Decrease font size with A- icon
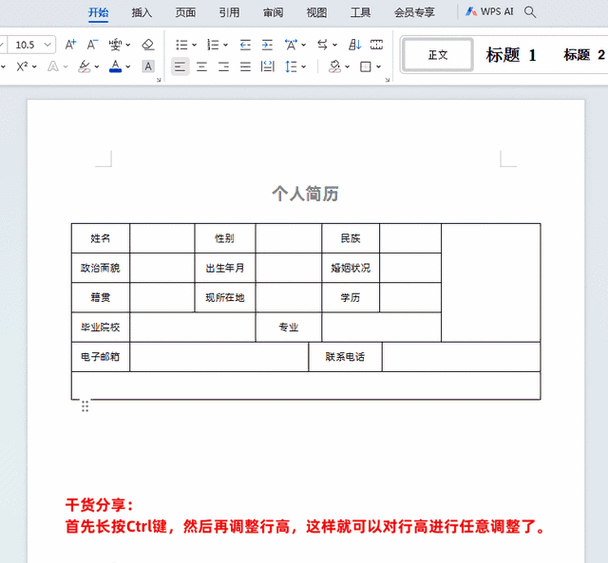The height and width of the screenshot is (563, 608). pos(92,45)
